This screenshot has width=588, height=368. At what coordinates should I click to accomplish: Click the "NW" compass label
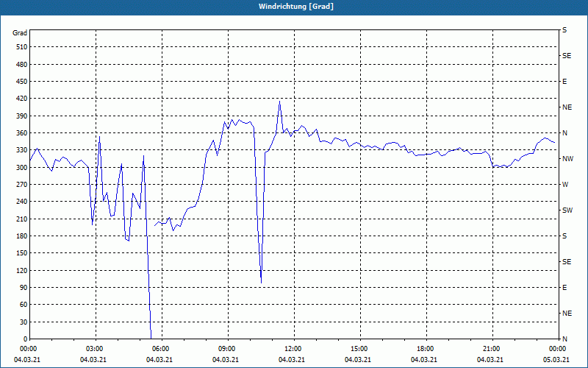[567, 159]
